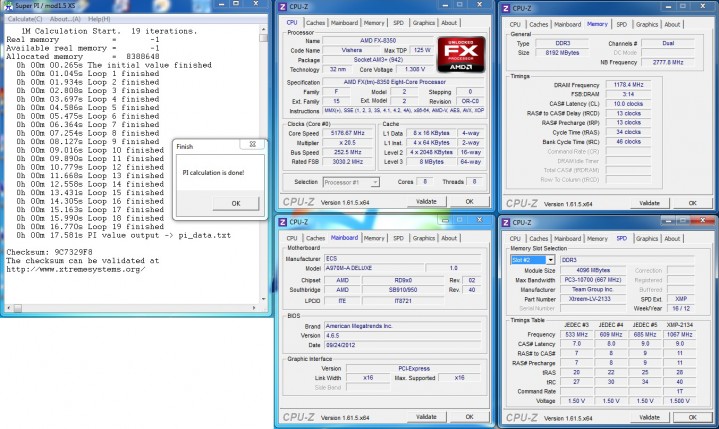Screen dimensions: 719x429
Task: Select Memory tab in CPU window
Action: coord(374,23)
